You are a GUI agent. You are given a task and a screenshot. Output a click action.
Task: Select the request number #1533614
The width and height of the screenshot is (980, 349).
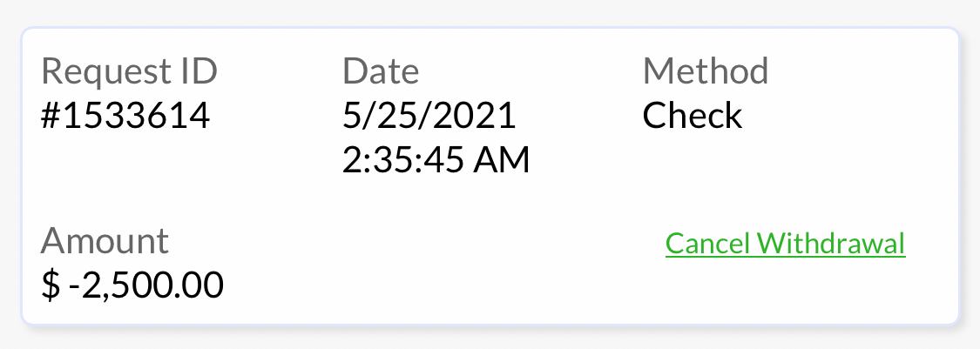tap(125, 116)
